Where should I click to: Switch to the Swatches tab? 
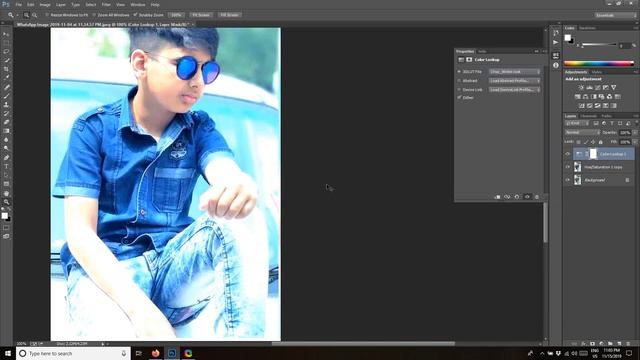pos(587,28)
